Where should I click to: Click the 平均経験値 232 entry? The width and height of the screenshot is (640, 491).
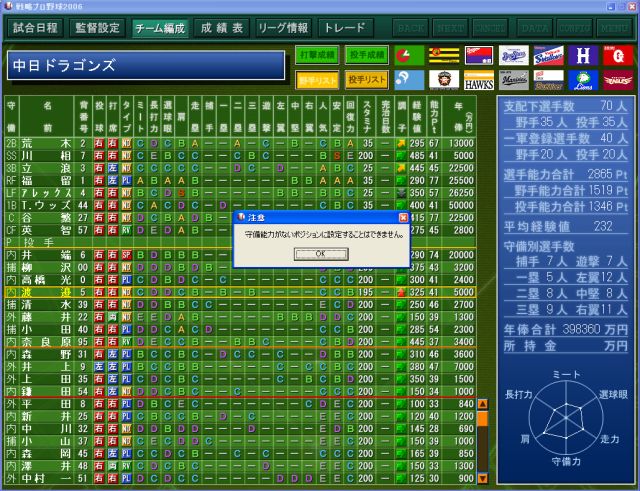point(565,227)
